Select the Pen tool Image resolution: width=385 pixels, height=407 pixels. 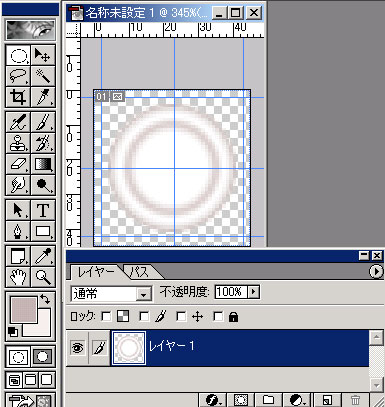[x=18, y=231]
